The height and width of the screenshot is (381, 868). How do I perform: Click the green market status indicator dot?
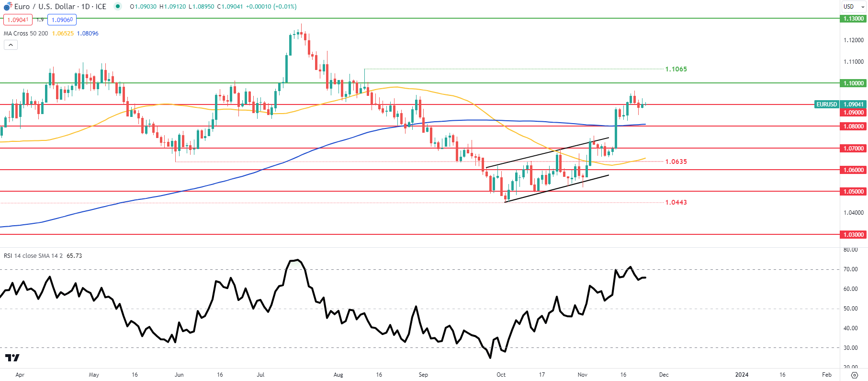point(118,7)
